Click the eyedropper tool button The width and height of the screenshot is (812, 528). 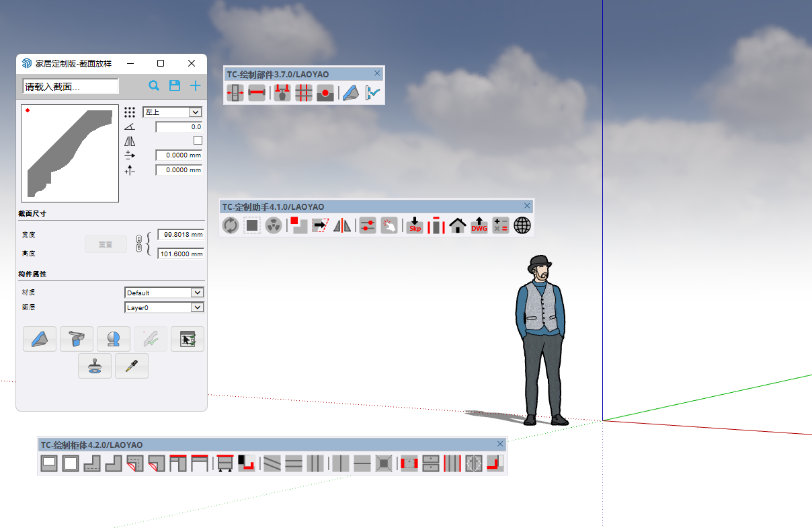point(132,366)
